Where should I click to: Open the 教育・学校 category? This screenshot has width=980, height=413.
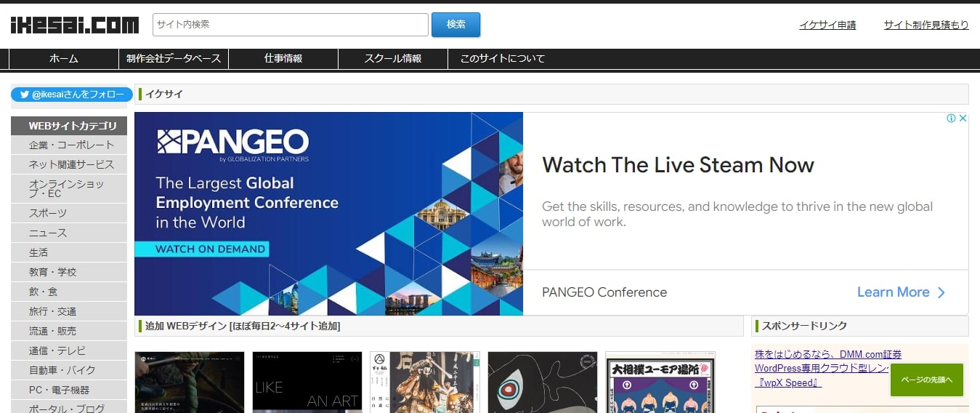click(x=69, y=273)
